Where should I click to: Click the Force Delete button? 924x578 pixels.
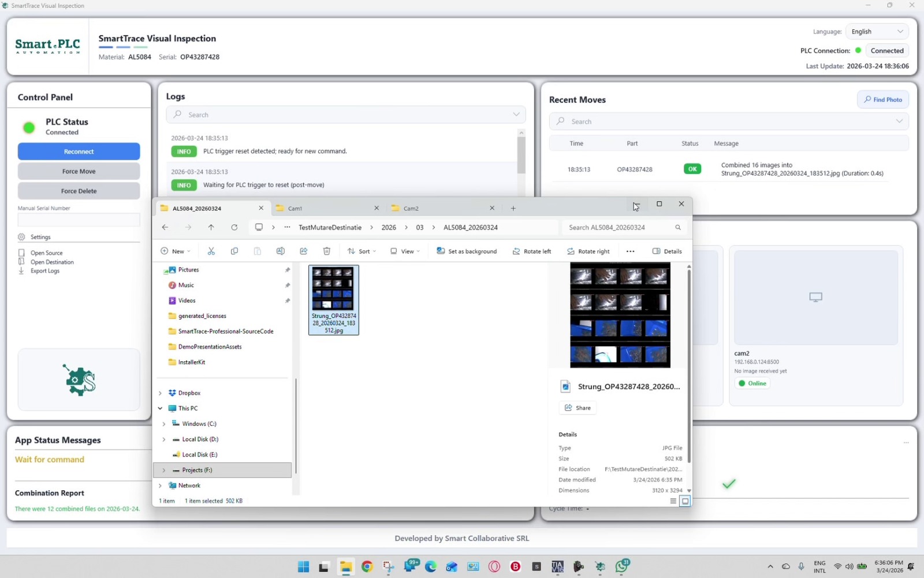click(79, 191)
